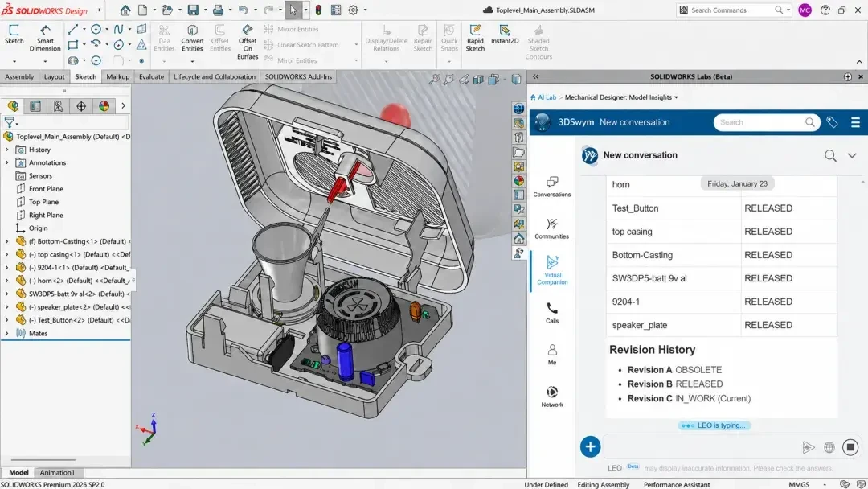The width and height of the screenshot is (868, 489).
Task: Open DisplayManager color ball tab icon
Action: tap(104, 106)
